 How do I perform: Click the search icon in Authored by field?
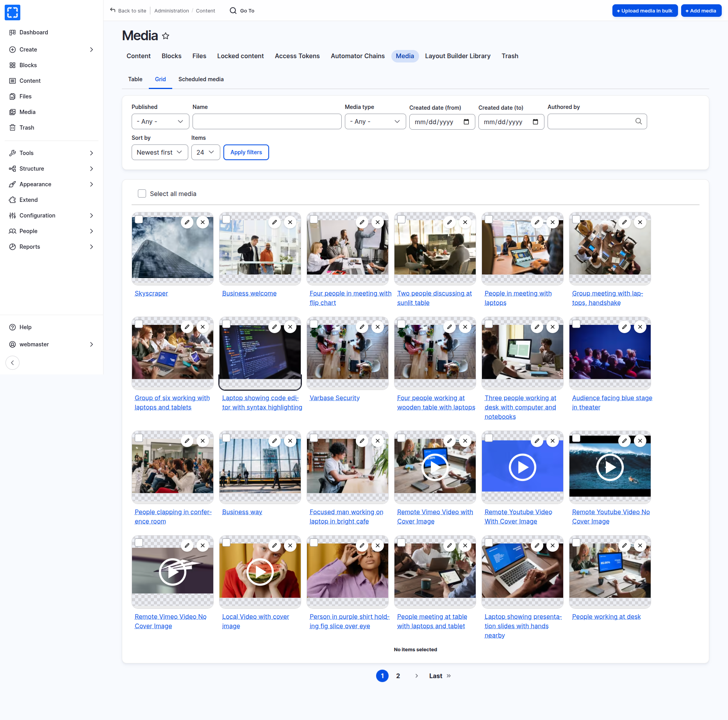point(639,121)
